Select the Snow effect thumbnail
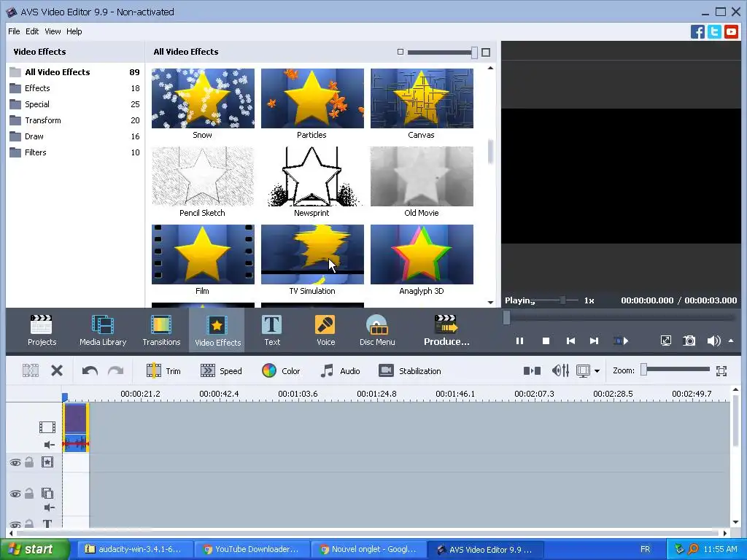747x560 pixels. (x=203, y=98)
